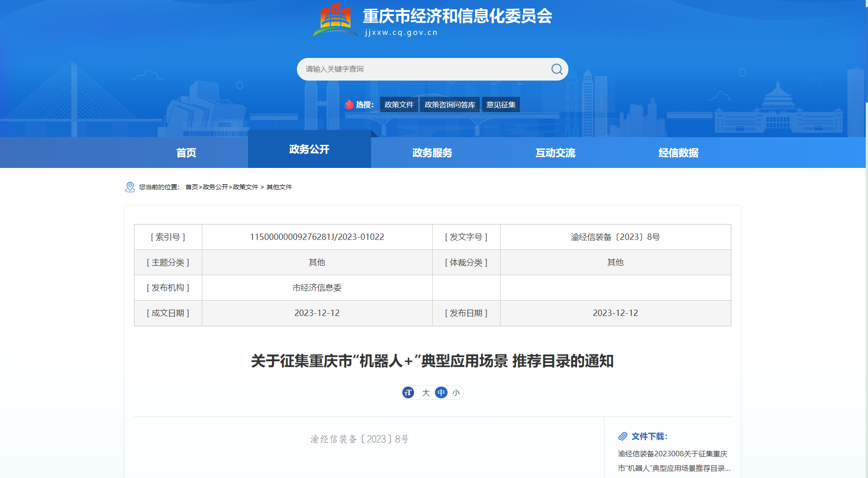This screenshot has height=478, width=868.
Task: Open the 首页 navigation tab
Action: pyautogui.click(x=186, y=153)
